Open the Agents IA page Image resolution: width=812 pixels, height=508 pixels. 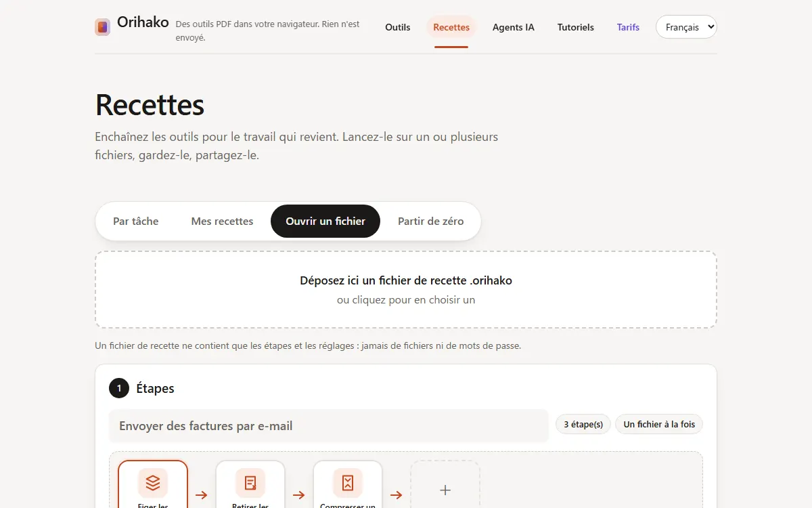tap(514, 27)
